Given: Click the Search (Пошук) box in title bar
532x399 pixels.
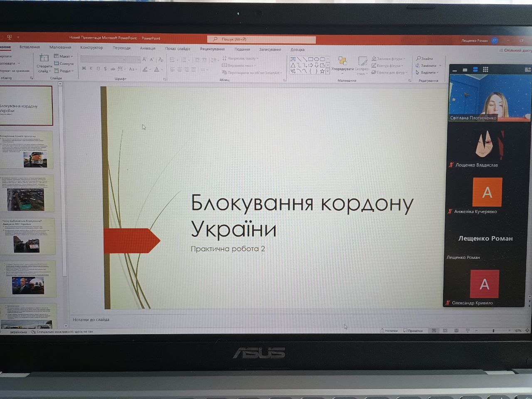Looking at the screenshot, I should click(x=261, y=39).
